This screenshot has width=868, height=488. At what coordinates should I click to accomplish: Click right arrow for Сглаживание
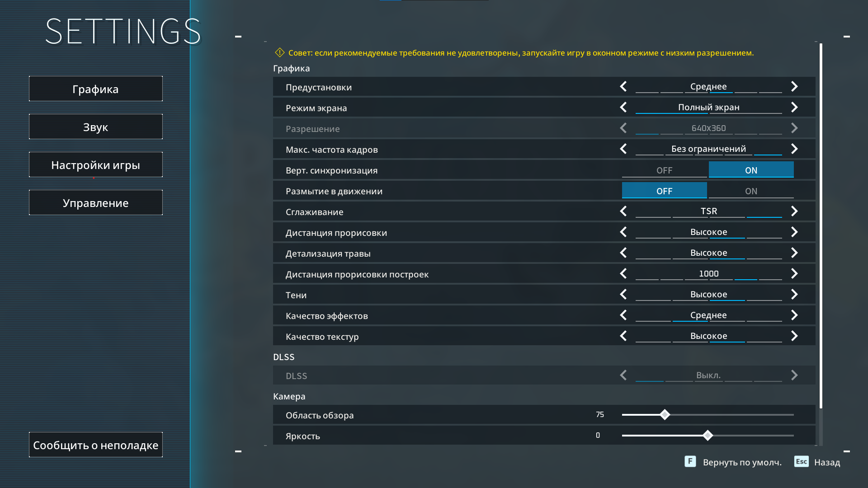[794, 211]
